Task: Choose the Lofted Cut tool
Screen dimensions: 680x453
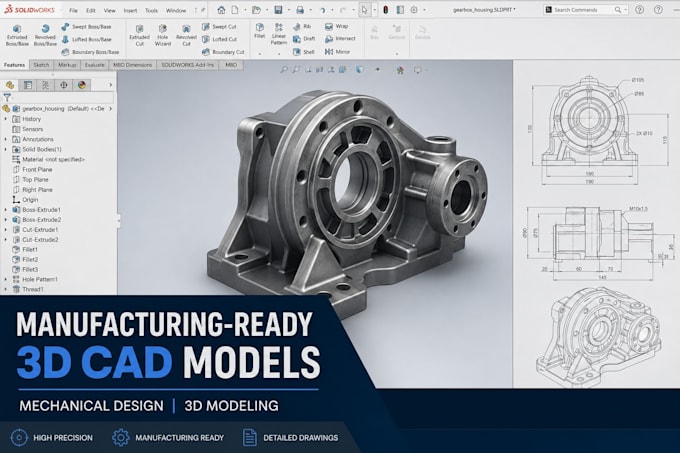Action: click(x=219, y=39)
